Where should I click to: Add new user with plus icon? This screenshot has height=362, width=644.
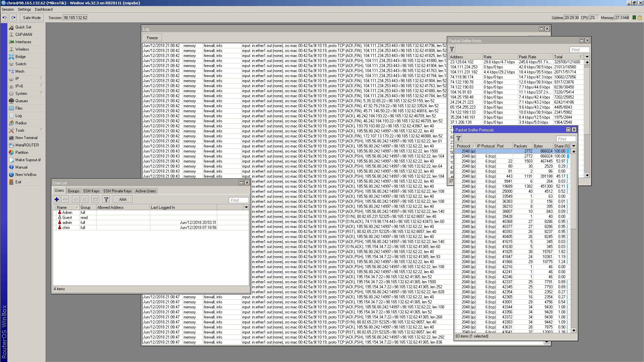(57, 199)
